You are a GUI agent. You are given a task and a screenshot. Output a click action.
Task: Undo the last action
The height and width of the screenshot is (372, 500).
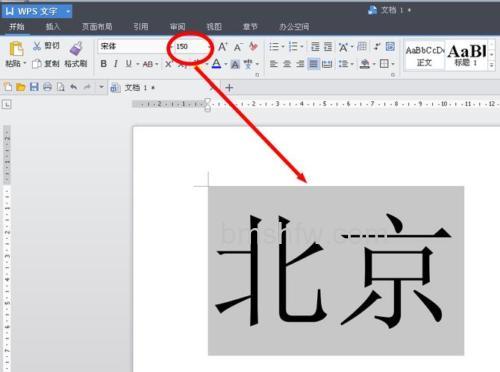point(74,87)
